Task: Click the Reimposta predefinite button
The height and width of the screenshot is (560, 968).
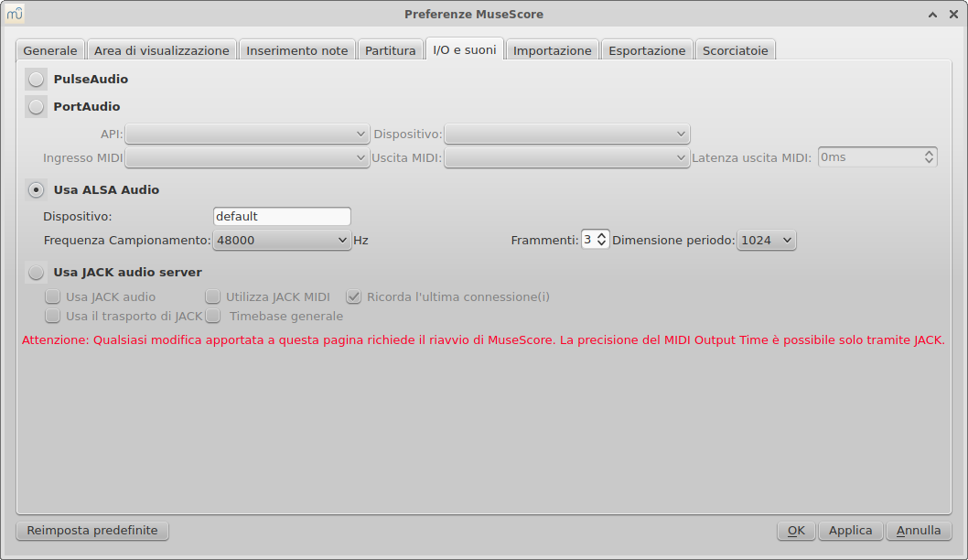Action: pos(92,531)
